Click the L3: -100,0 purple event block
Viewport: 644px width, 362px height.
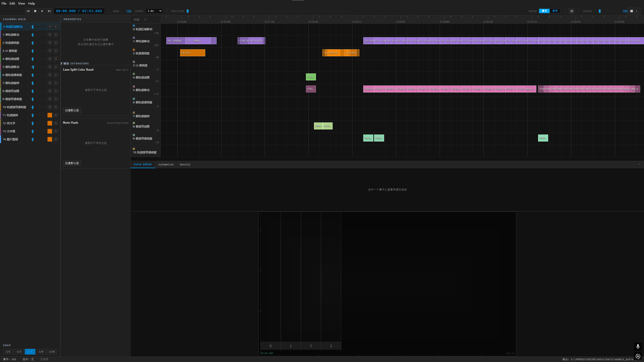coord(198,41)
